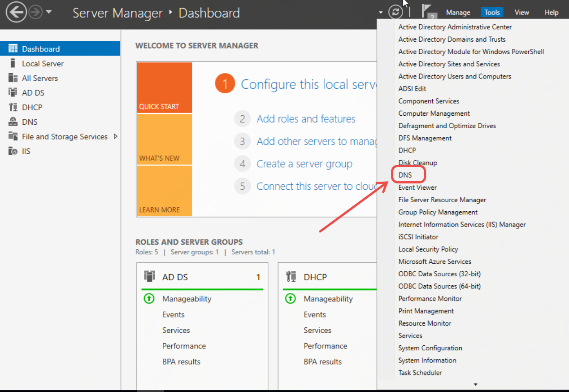Click DHCP Manageability green status icon
The image size is (569, 392).
coord(290,298)
